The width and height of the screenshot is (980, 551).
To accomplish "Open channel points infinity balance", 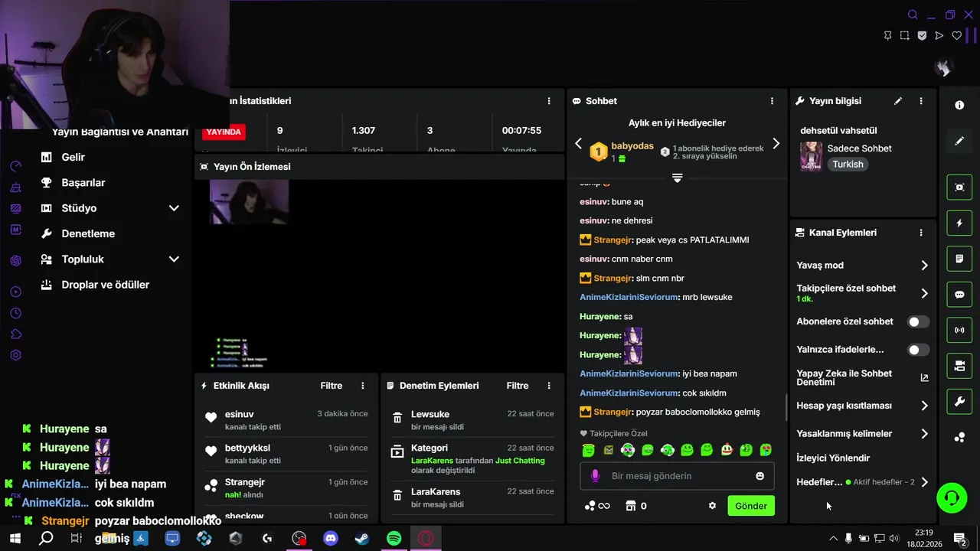I will click(x=597, y=506).
